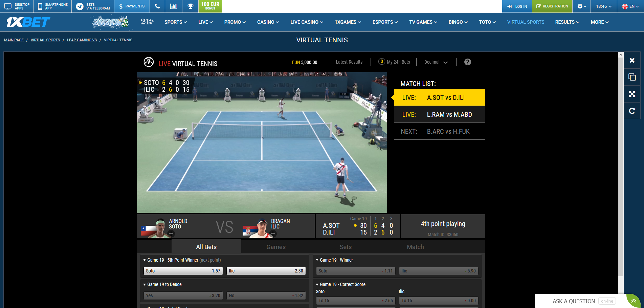Open the statistics bar chart icon
Viewport: 644px width, 308px height.
click(174, 6)
